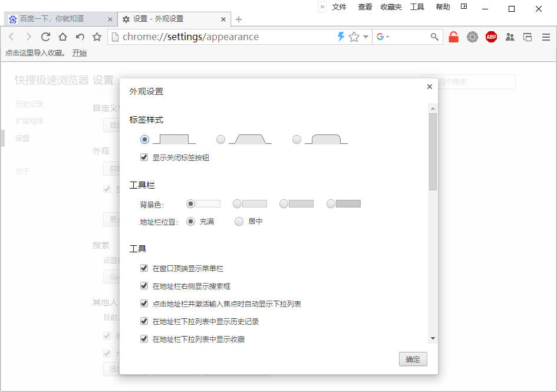Screen dimensions: 557x392
Task: Toggle 在窗口顶端显示菜单栏 checkbox
Action: [x=144, y=268]
